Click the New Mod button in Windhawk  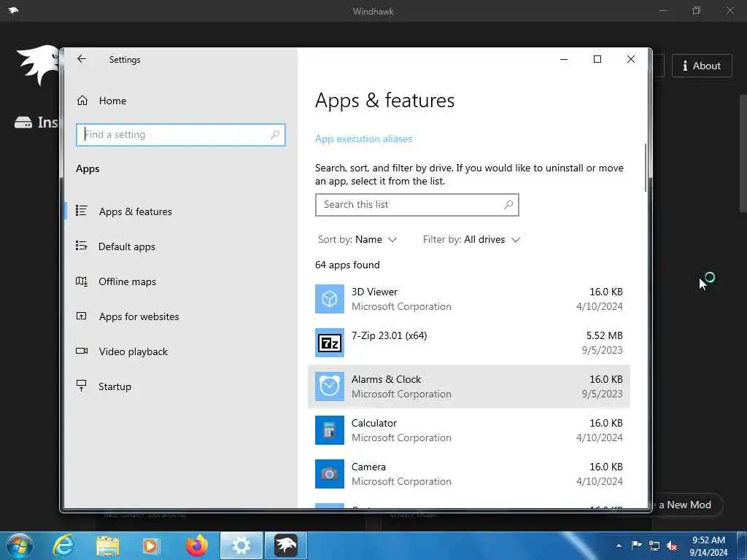point(687,505)
